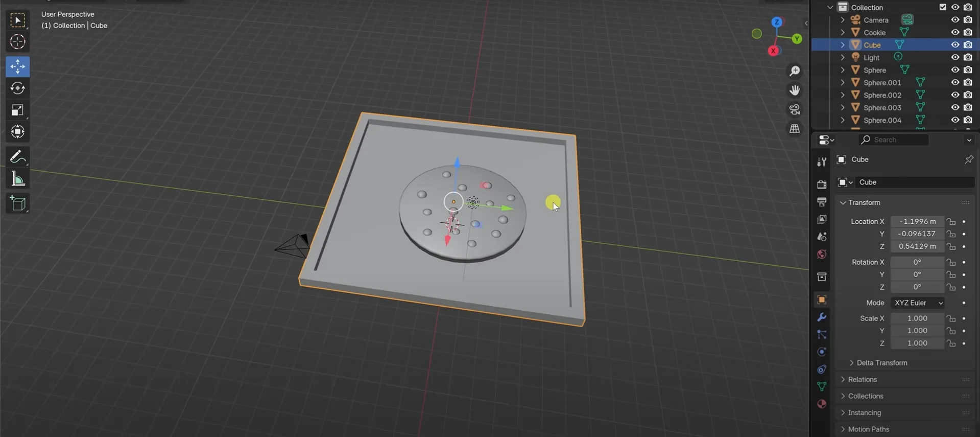Expand the Sphere.001 tree item
The image size is (980, 437).
843,83
